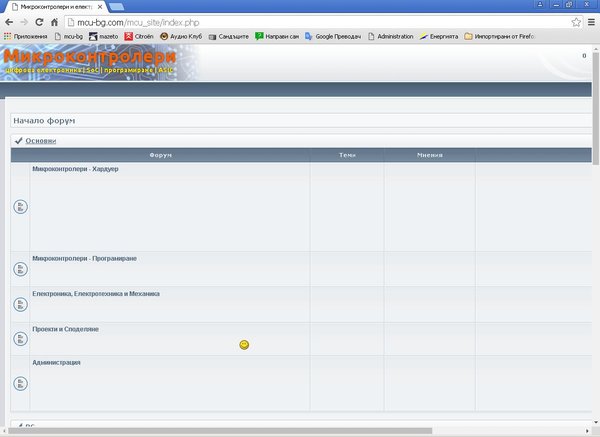Open the Chrome hamburger menu
The width and height of the screenshot is (600, 437).
[591, 22]
